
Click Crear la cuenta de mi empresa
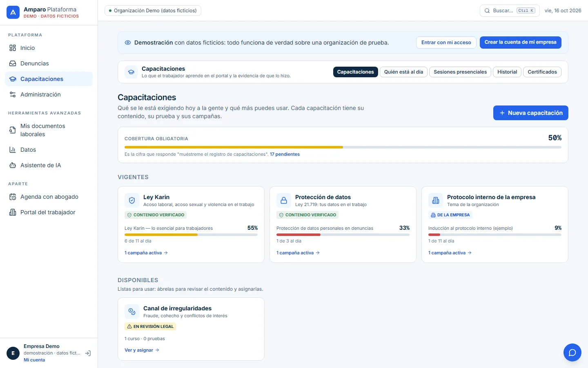point(521,43)
